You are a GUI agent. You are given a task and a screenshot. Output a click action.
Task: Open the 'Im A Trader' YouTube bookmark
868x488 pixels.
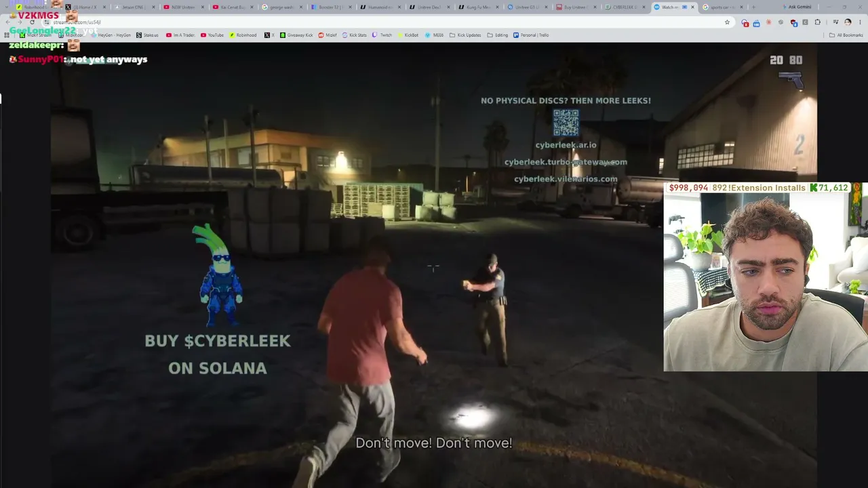[x=180, y=35]
